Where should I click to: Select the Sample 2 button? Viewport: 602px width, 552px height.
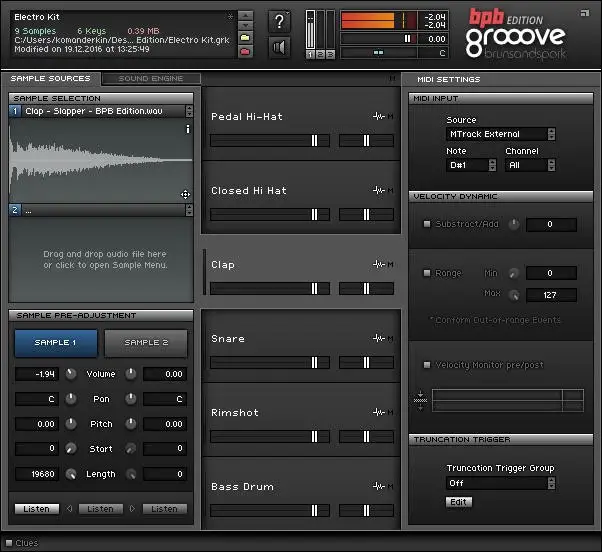(x=146, y=342)
